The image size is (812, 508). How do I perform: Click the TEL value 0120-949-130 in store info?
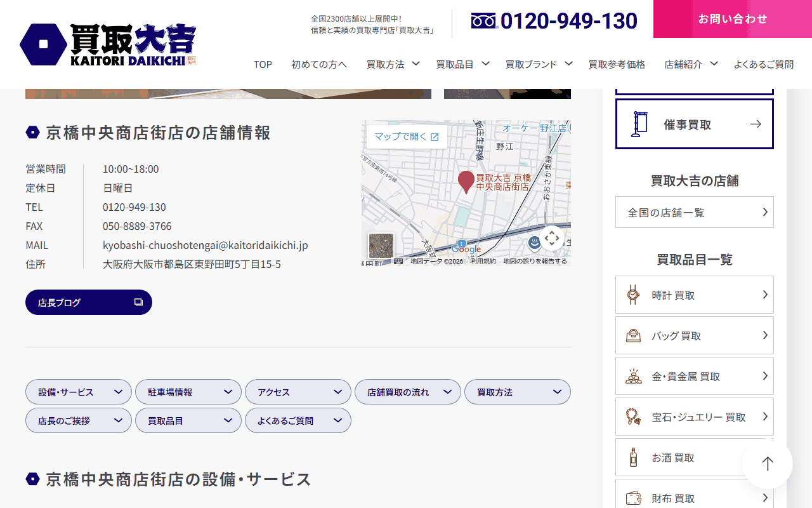tap(134, 207)
